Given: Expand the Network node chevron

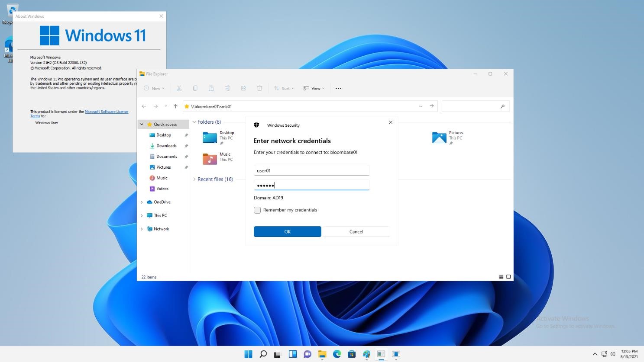Looking at the screenshot, I should pyautogui.click(x=142, y=229).
